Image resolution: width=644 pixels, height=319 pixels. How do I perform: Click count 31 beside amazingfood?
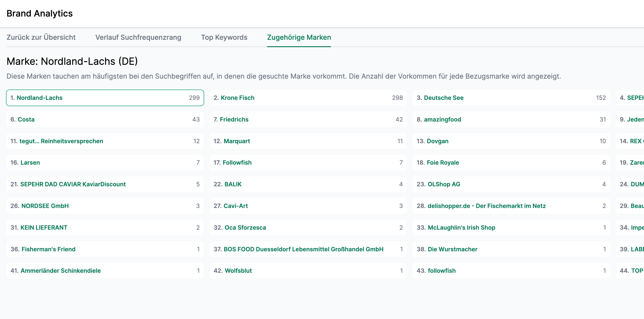[602, 119]
